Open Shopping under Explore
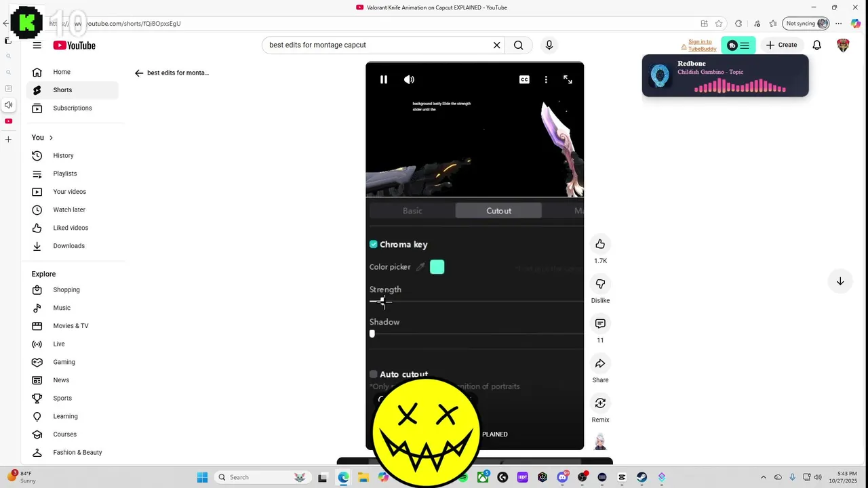This screenshot has width=868, height=488. coord(73,290)
